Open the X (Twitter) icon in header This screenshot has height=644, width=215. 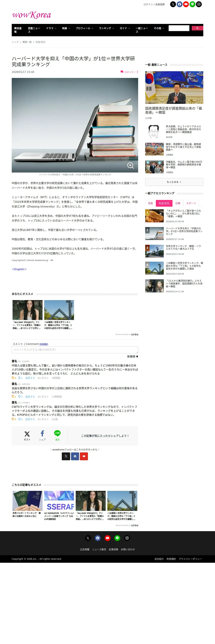(x=173, y=4)
